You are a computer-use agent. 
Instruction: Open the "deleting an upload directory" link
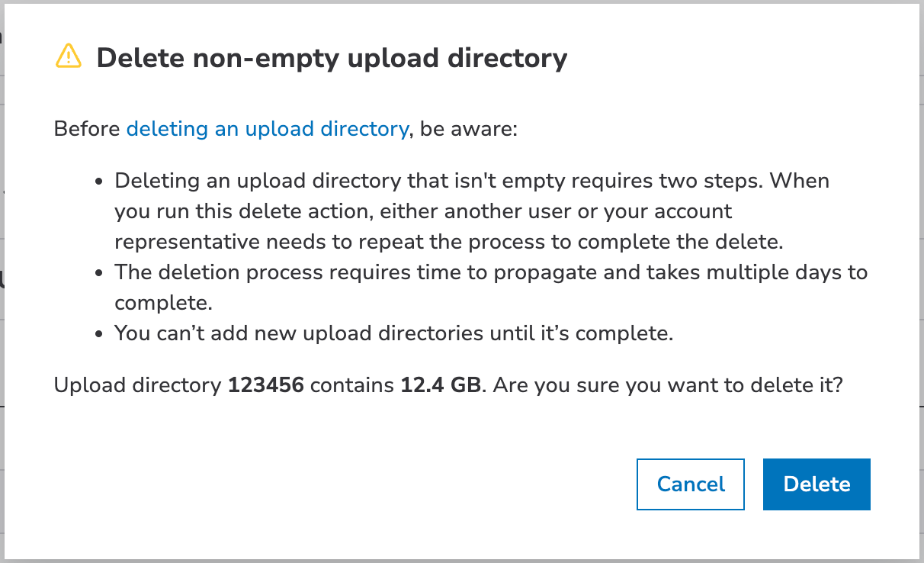tap(268, 129)
